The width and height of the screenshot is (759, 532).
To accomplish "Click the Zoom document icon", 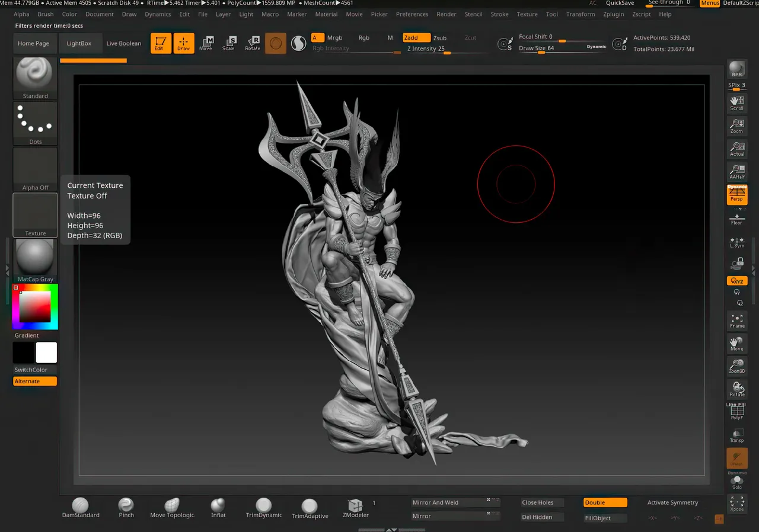I will [737, 126].
